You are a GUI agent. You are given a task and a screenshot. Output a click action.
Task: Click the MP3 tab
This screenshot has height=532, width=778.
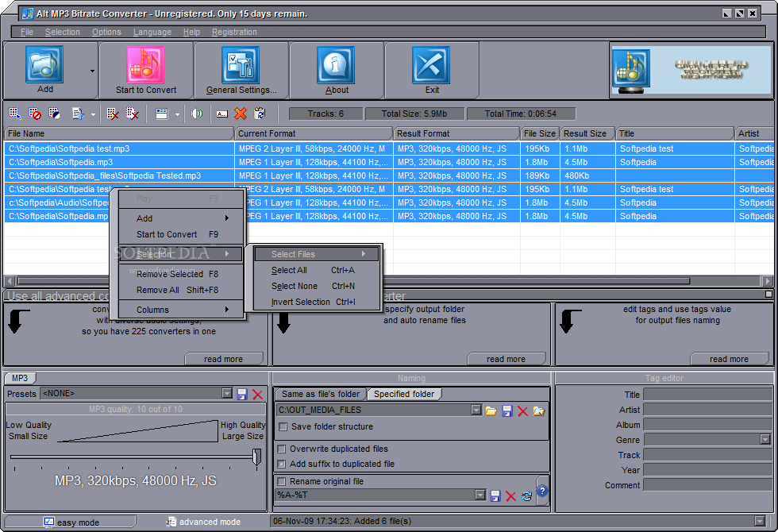click(20, 378)
